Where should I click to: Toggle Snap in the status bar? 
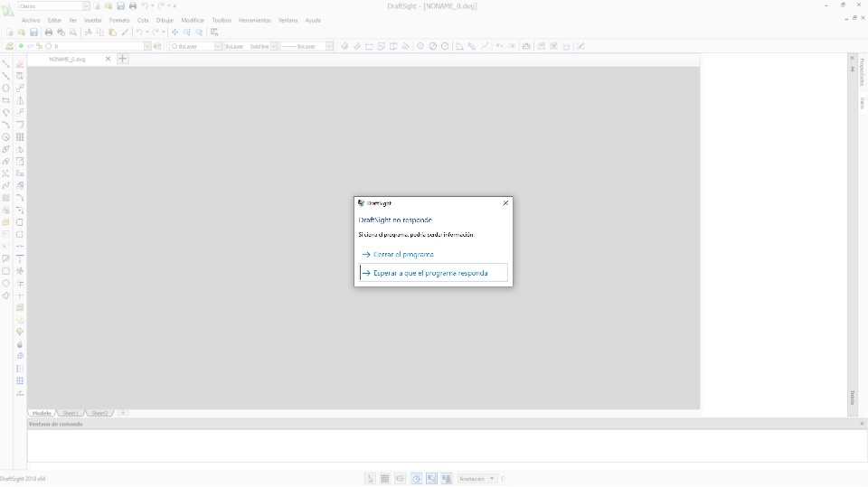click(x=370, y=479)
